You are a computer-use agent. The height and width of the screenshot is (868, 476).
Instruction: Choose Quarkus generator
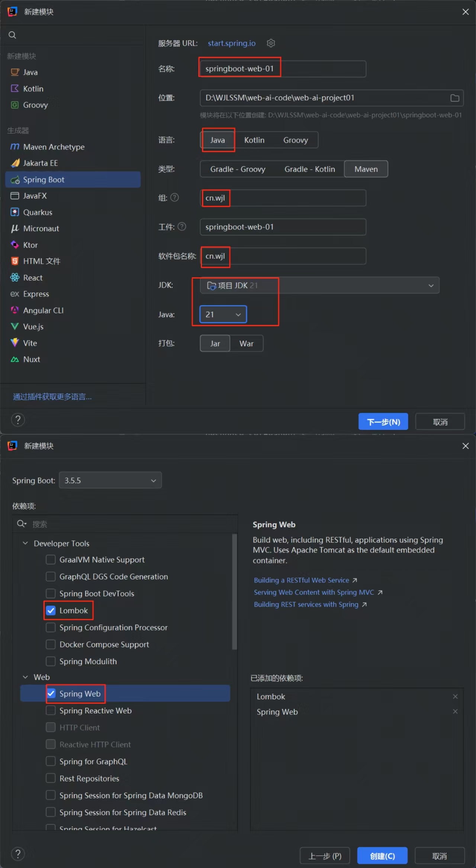tap(74, 212)
